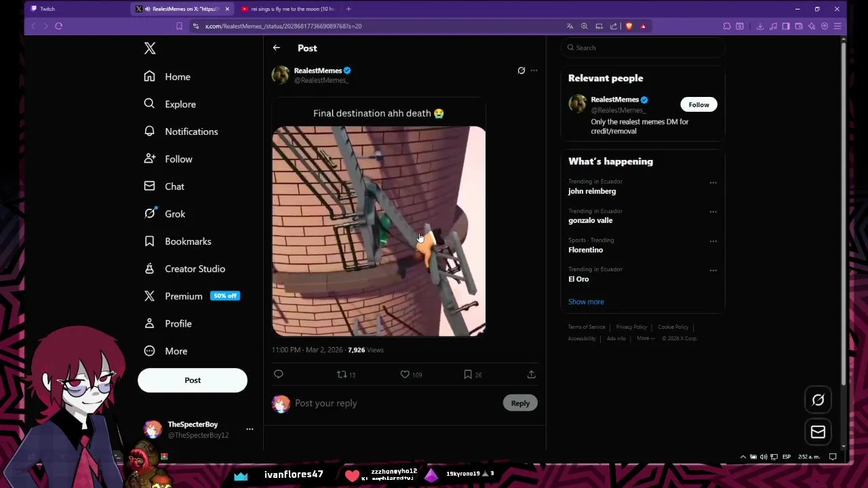
Task: Like the post with 109 likes
Action: tap(410, 374)
